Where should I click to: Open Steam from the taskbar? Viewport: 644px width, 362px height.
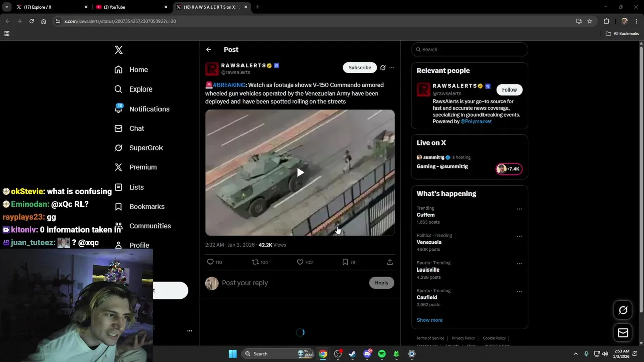click(x=352, y=354)
